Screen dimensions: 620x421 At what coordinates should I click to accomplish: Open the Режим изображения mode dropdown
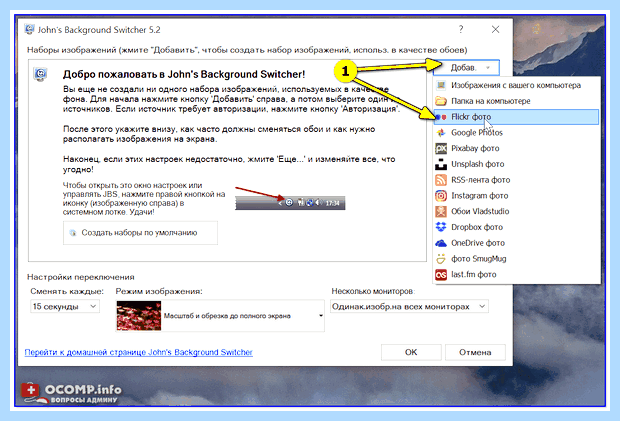pyautogui.click(x=220, y=315)
